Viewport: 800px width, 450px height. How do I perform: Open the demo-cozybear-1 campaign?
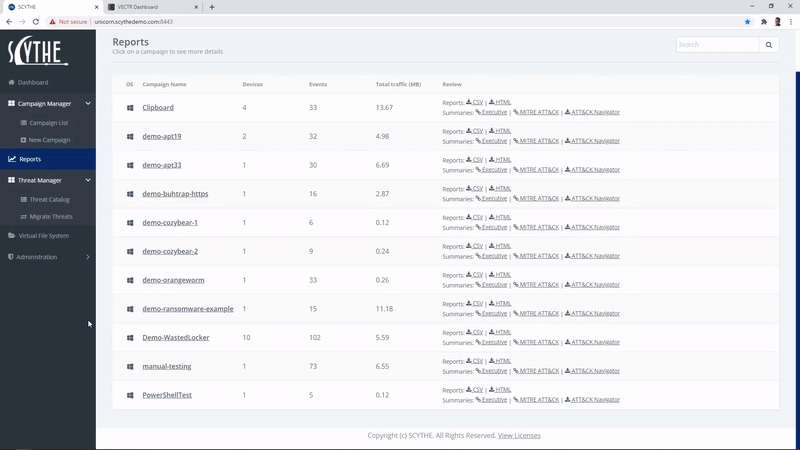[170, 222]
